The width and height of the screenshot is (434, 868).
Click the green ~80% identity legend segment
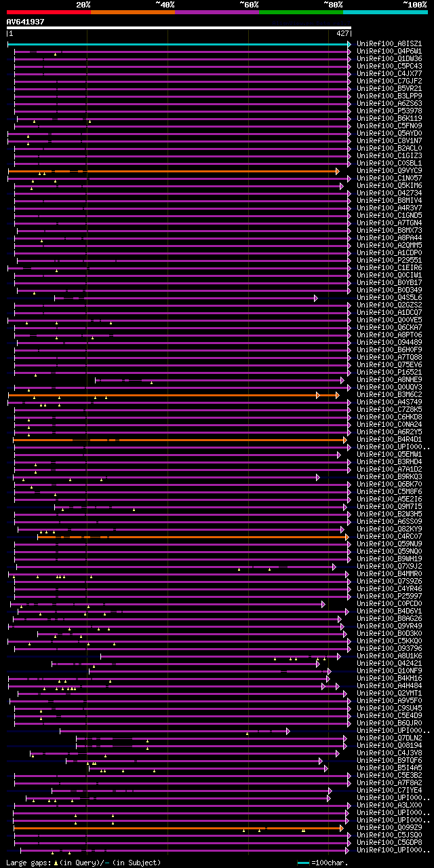coord(301,12)
